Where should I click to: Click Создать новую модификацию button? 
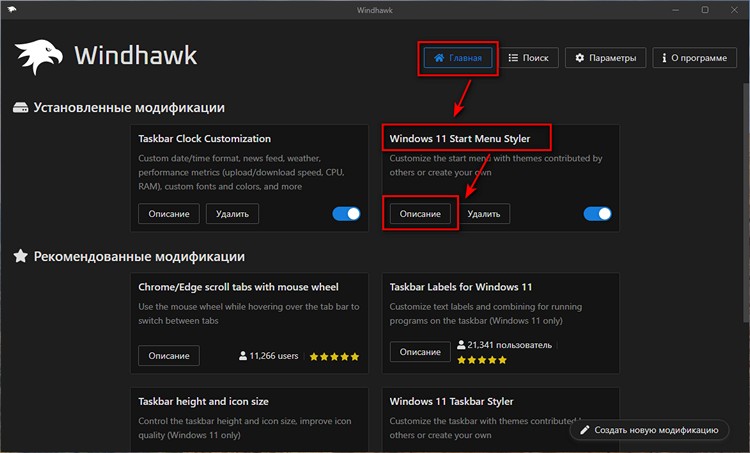point(649,430)
